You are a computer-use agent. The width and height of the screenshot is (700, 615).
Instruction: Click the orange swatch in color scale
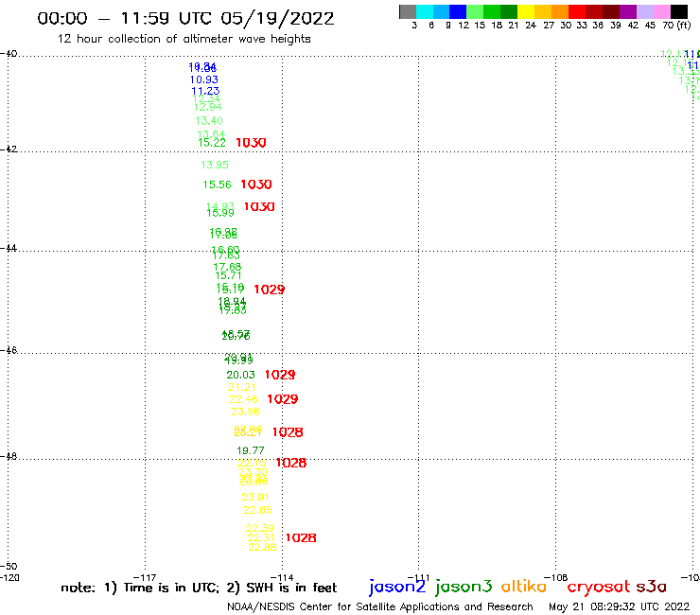(x=560, y=11)
